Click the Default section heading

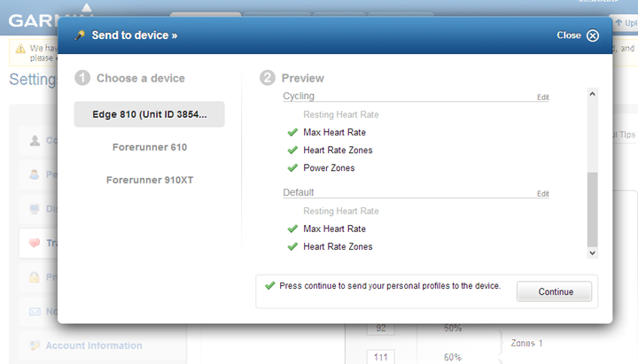(x=299, y=192)
